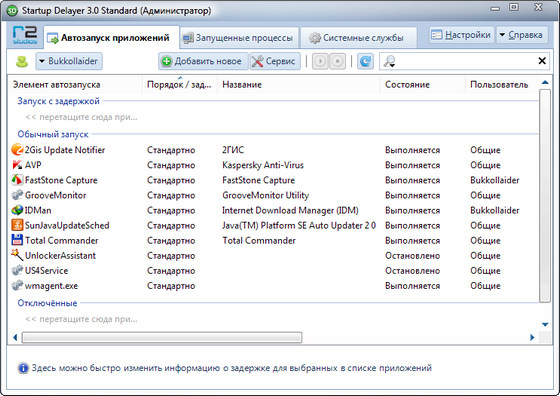Expand the Справка help dropdown

(x=522, y=35)
